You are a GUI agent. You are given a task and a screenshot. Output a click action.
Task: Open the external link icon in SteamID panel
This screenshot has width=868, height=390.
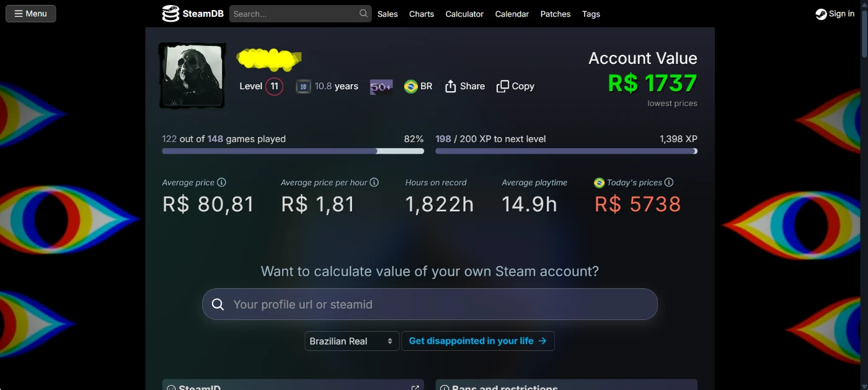[415, 388]
